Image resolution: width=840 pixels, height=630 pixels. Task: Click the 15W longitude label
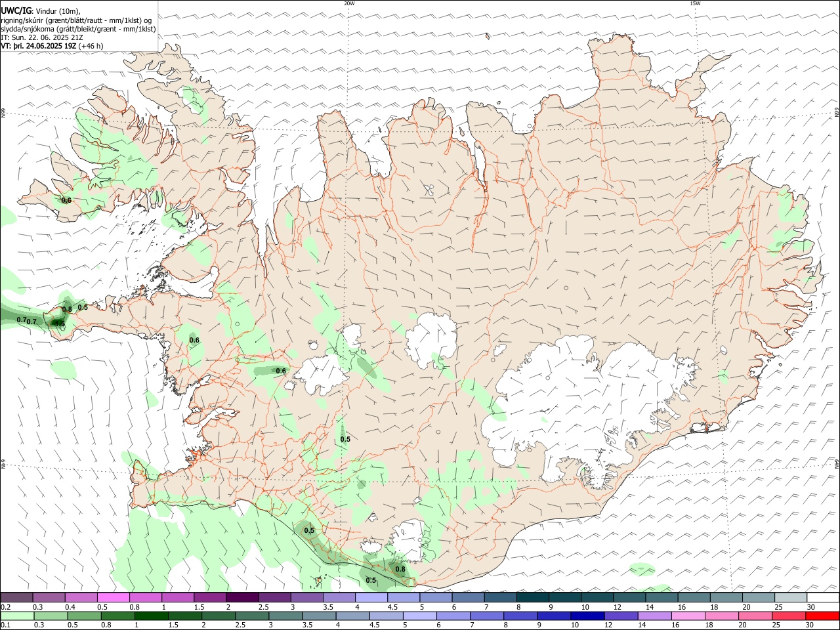pyautogui.click(x=695, y=3)
